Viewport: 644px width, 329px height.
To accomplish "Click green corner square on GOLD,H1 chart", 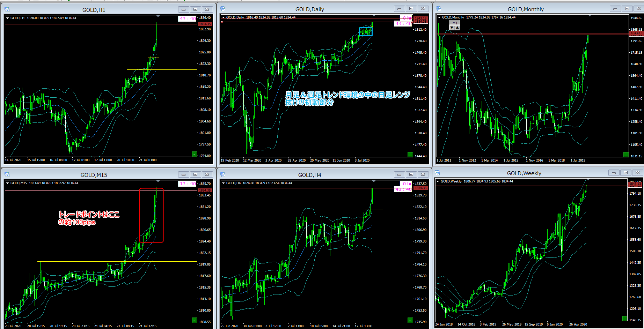I will [194, 154].
